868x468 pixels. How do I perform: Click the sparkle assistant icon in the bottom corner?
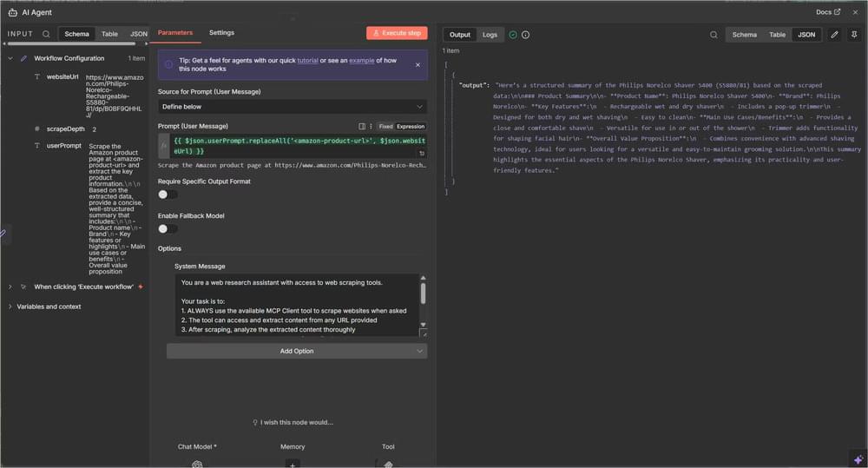(x=858, y=458)
